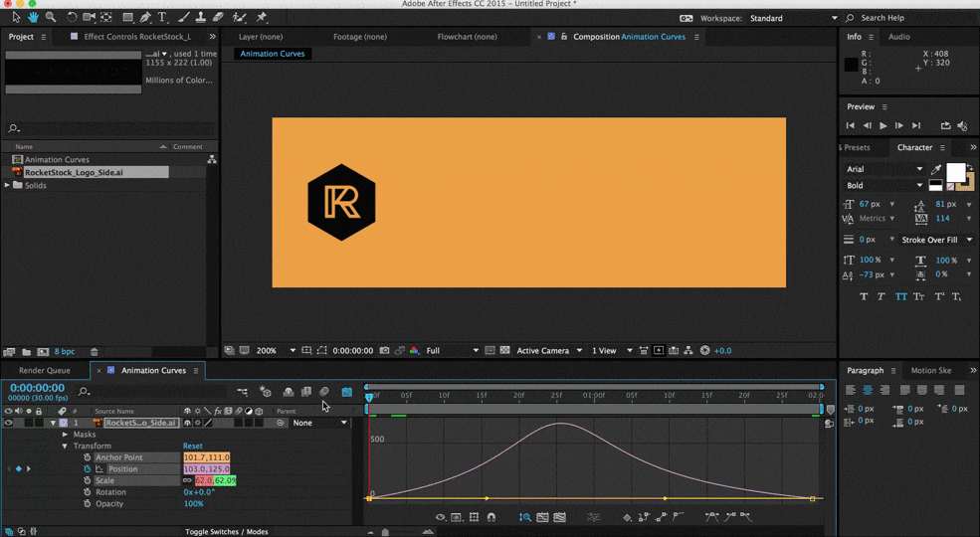
Task: Toggle the Rotation stopwatch
Action: [x=87, y=492]
